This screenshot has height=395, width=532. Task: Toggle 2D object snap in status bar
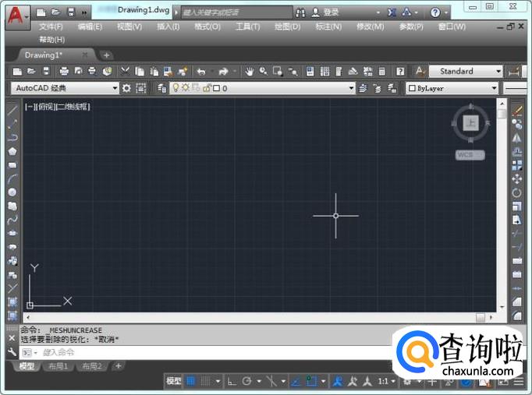coord(311,382)
